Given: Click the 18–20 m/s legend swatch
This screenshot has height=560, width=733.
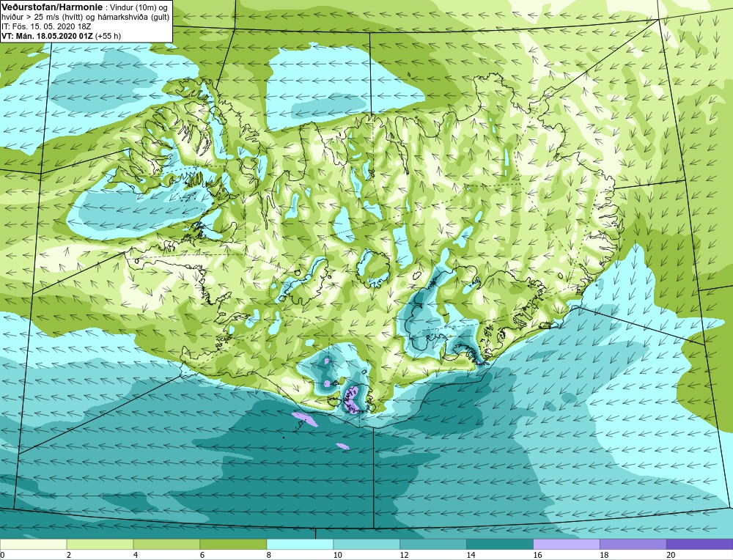Looking at the screenshot, I should [x=633, y=544].
